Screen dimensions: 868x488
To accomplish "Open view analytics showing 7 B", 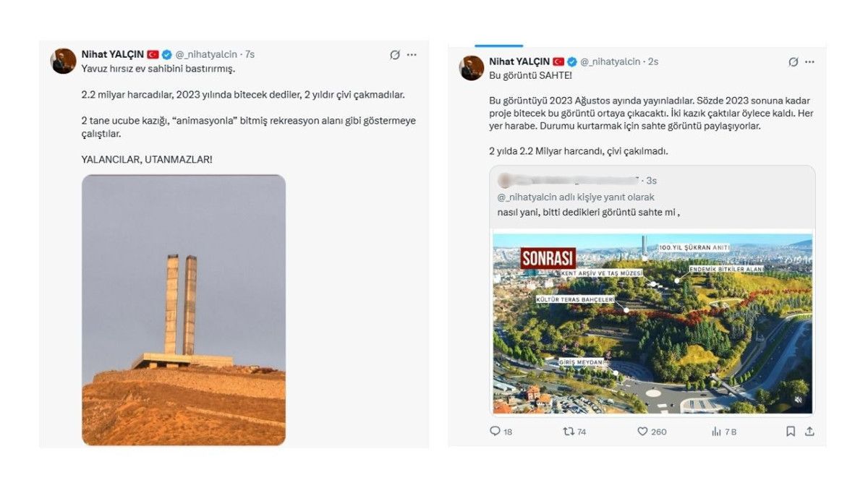I will 716,432.
